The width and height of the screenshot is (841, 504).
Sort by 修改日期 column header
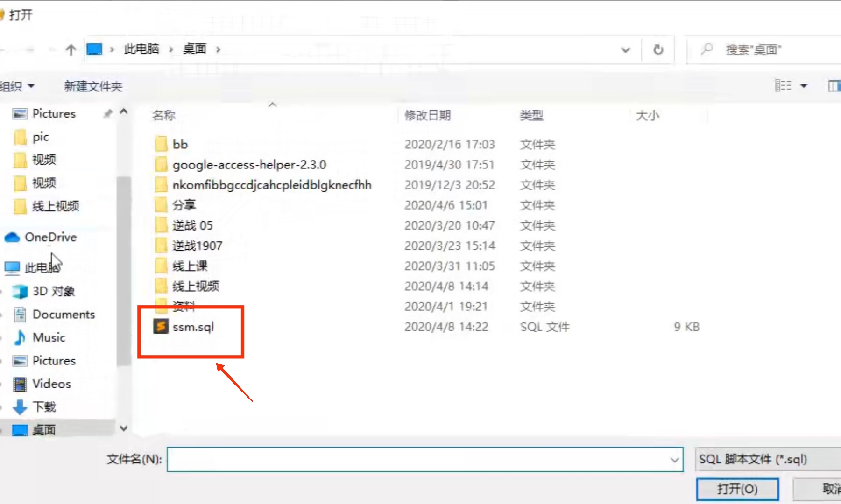point(428,115)
